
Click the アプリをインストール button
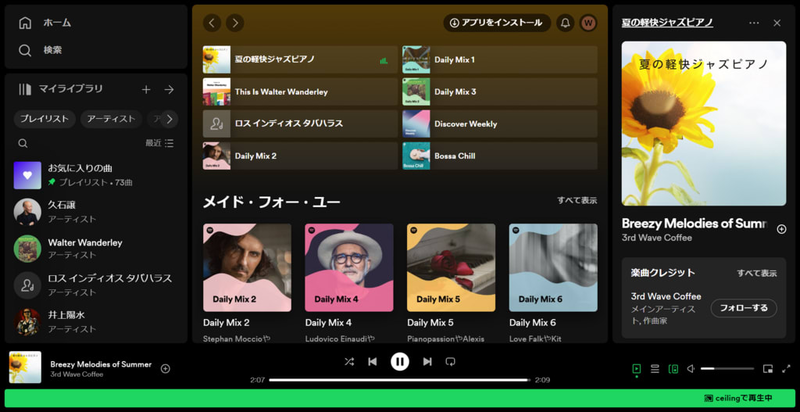click(497, 23)
